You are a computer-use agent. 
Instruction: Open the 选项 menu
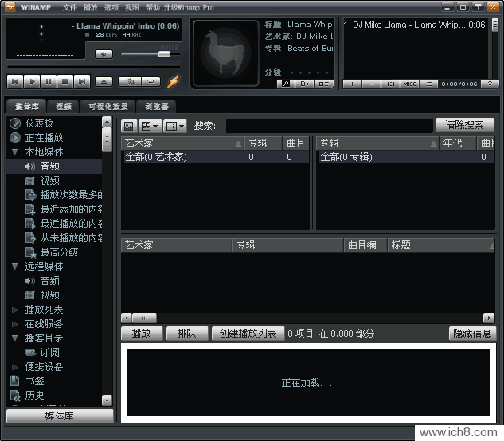click(x=111, y=7)
